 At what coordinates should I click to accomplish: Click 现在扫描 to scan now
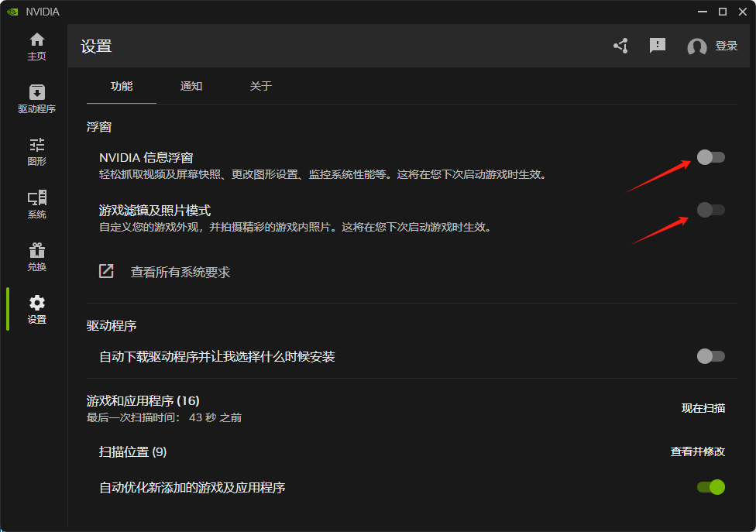coord(703,408)
